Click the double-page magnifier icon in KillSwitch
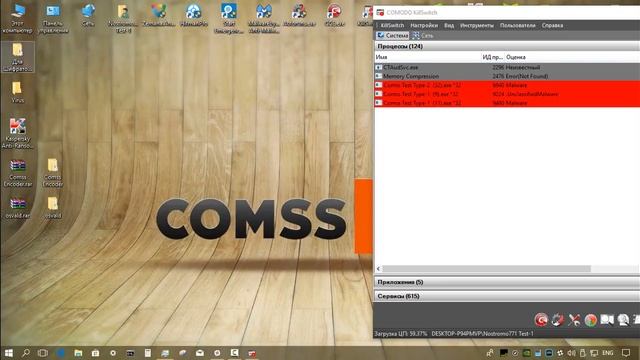The width and height of the screenshot is (640, 360). [607, 320]
